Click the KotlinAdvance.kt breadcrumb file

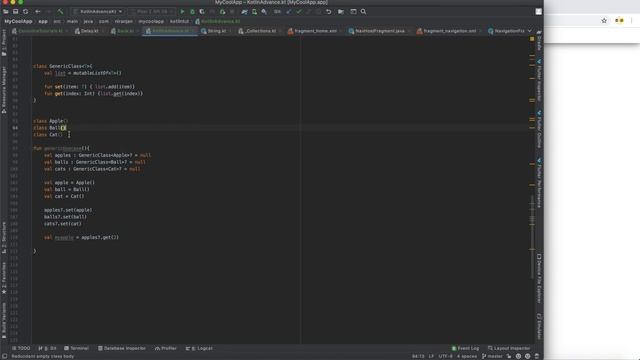[218, 21]
